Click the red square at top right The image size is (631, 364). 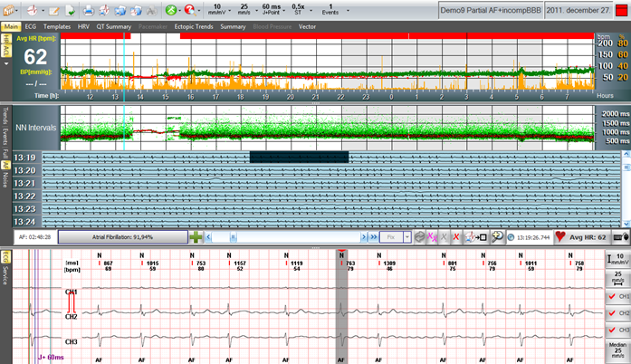[x=621, y=11]
